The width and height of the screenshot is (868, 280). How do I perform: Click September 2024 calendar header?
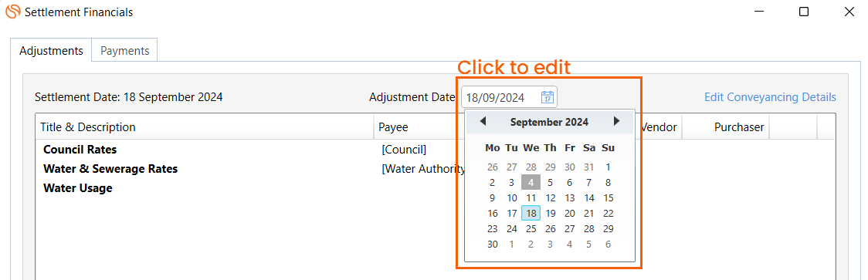point(549,122)
